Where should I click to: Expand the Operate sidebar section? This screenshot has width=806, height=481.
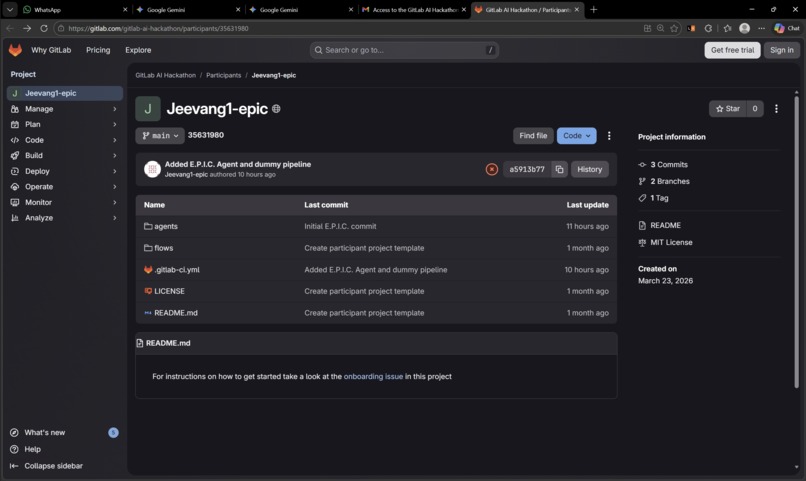65,187
